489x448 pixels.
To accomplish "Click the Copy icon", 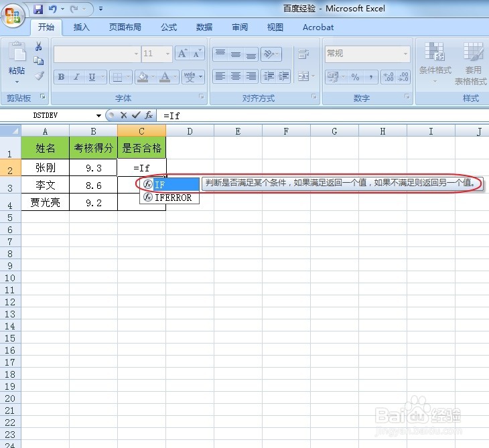I will point(39,61).
